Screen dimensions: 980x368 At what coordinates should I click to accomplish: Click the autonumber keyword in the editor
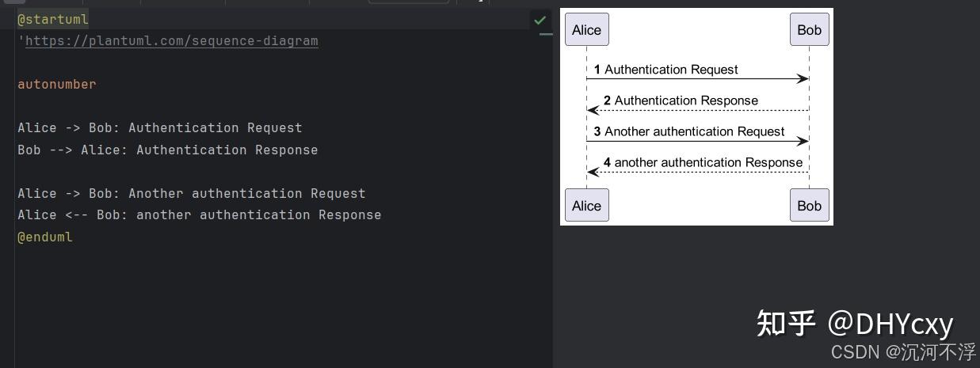[57, 85]
